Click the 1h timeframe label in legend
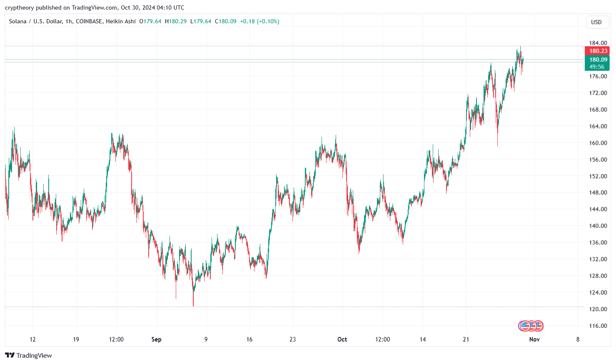This screenshot has height=364, width=616. pyautogui.click(x=68, y=21)
